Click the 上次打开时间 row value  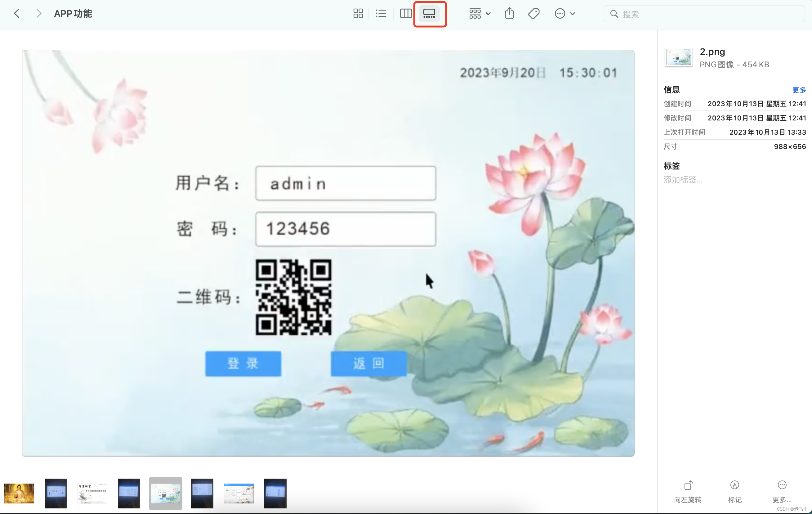767,132
